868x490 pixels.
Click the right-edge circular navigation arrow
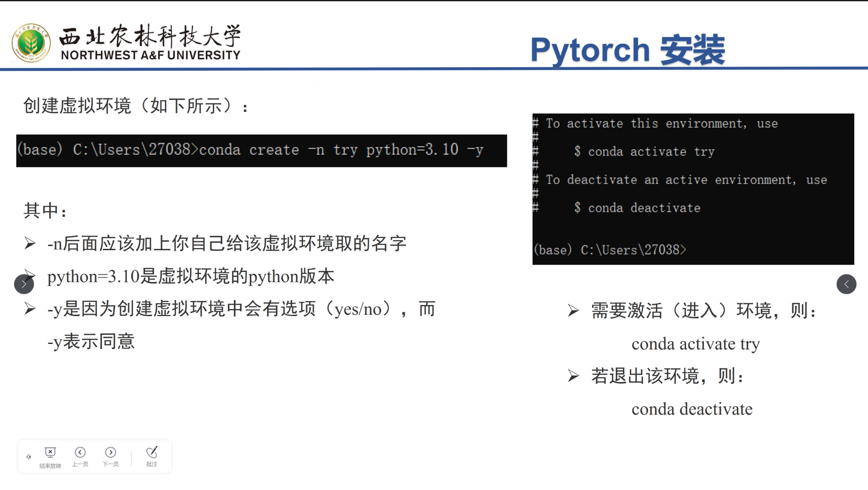tap(846, 284)
